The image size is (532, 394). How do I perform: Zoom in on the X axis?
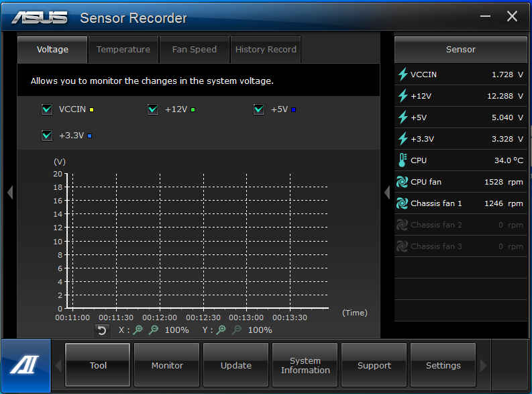[138, 330]
